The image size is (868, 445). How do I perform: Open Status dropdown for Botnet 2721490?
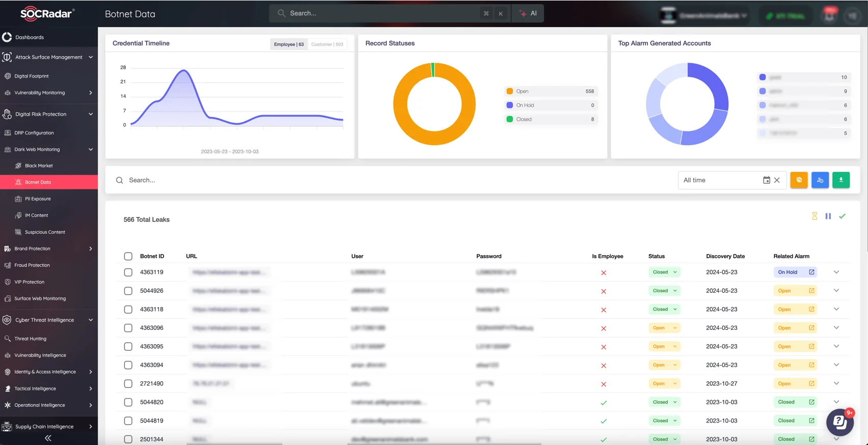click(665, 383)
